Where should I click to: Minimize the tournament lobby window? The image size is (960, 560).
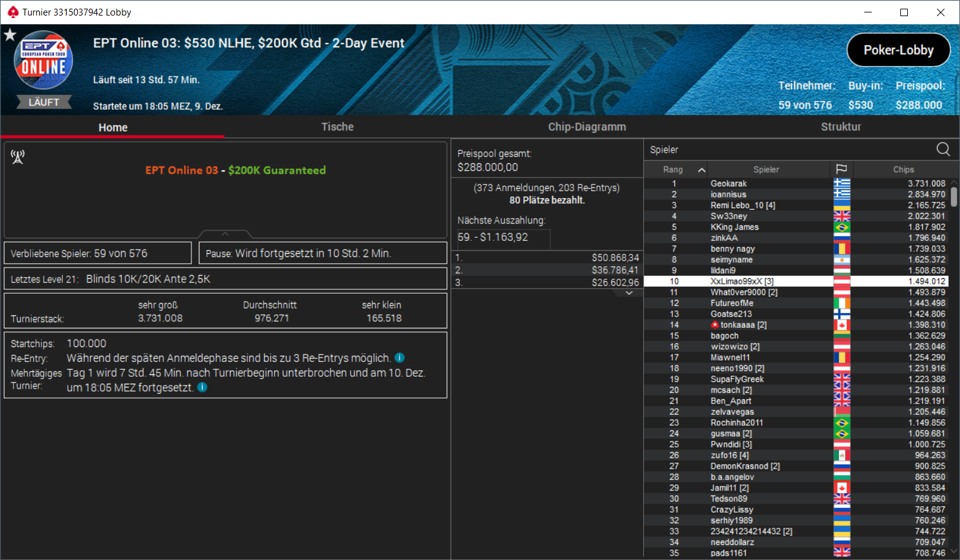click(868, 12)
